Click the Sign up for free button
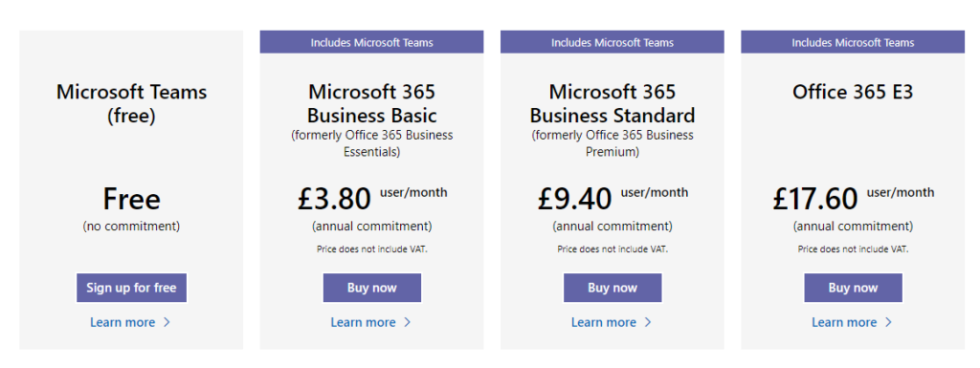 131,288
